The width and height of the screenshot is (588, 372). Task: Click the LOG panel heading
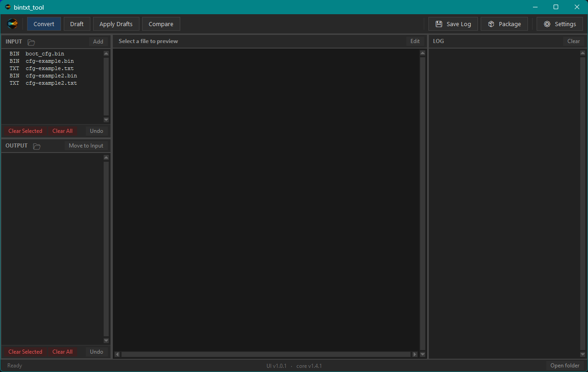pos(438,41)
